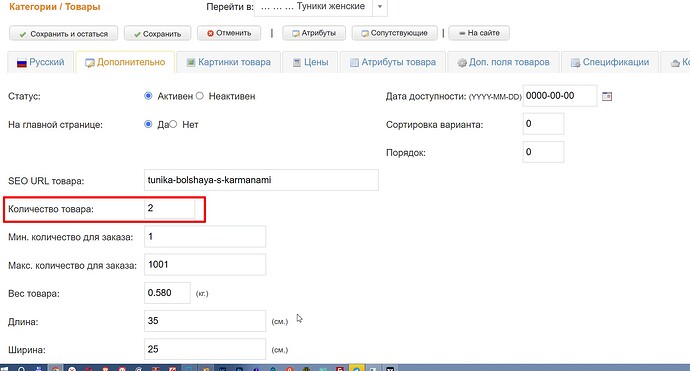Open the Картинки товара tab

(228, 62)
